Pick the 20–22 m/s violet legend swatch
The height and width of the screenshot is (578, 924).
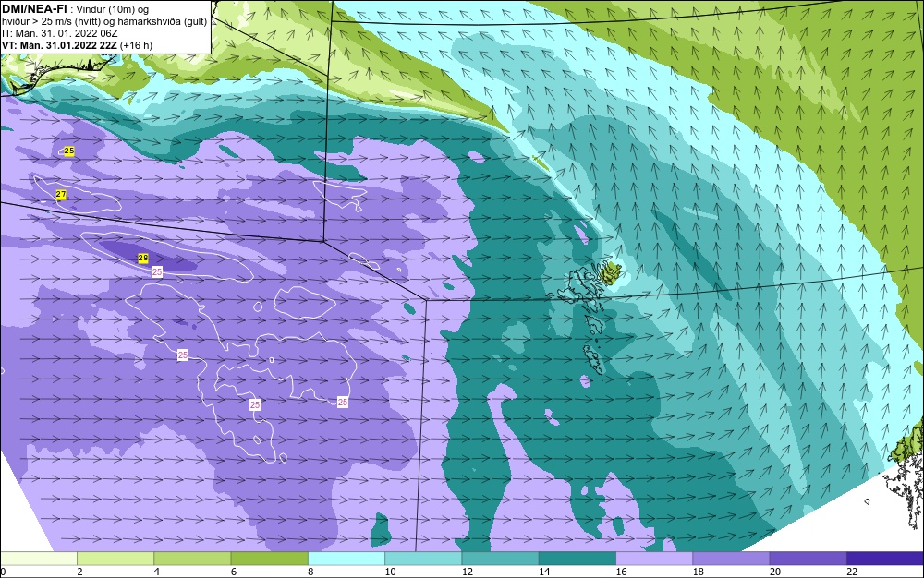(x=808, y=559)
